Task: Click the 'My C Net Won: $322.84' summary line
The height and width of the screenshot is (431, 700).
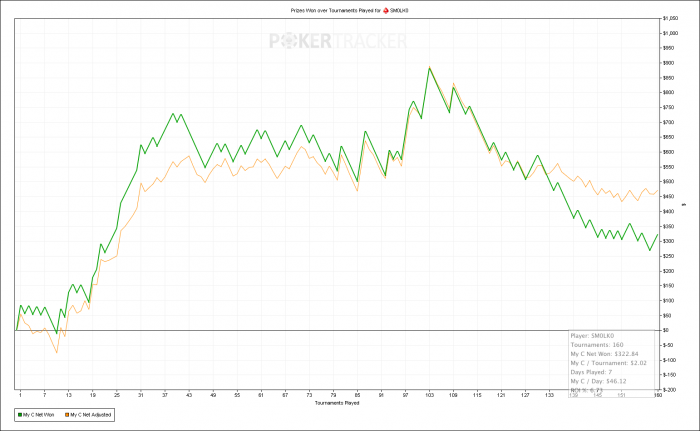Action: (604, 354)
